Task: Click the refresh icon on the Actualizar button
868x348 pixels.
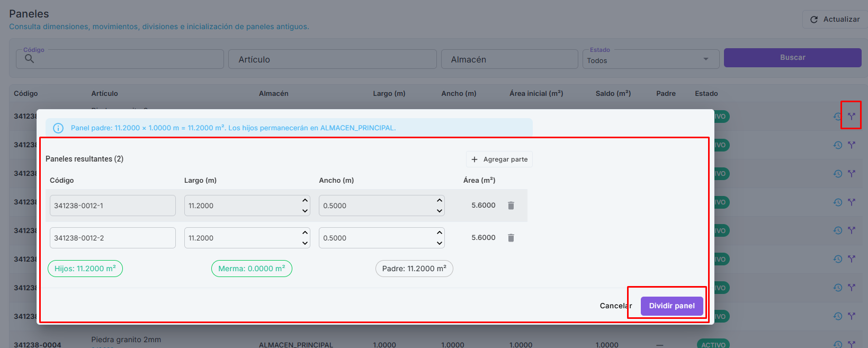Action: tap(814, 20)
